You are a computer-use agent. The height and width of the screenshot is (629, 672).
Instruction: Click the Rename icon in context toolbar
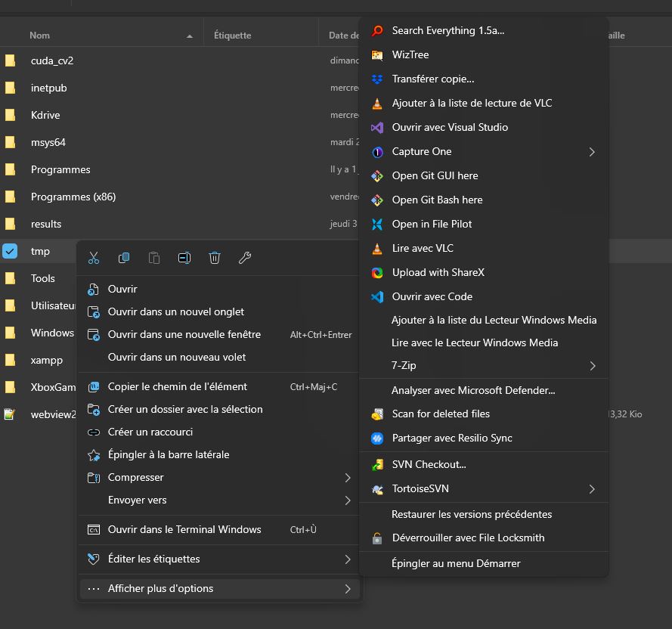[x=184, y=258]
